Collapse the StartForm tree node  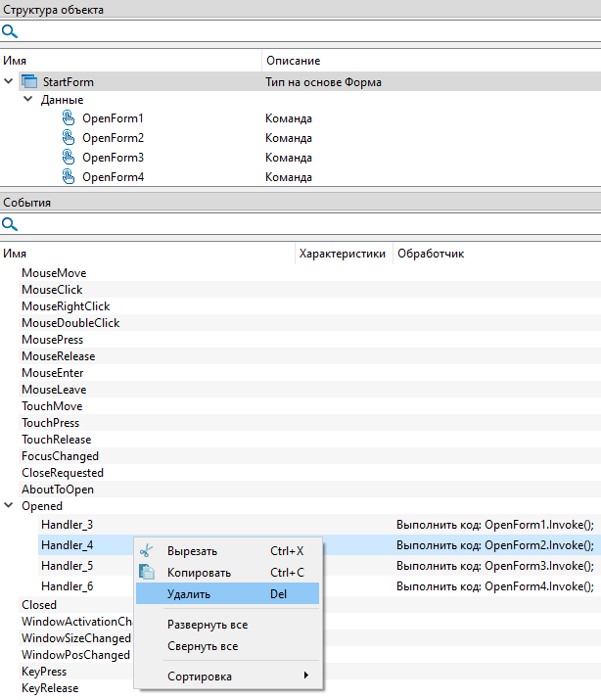tap(9, 82)
